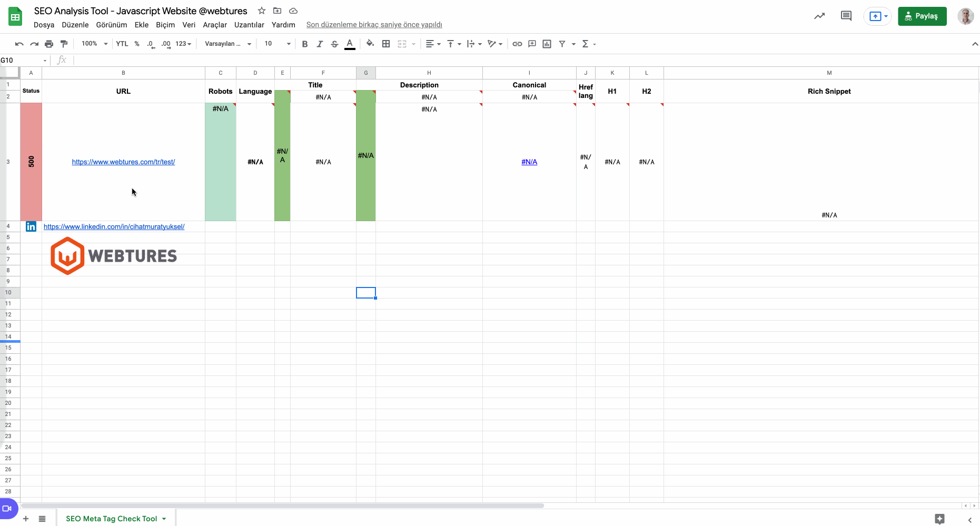The height and width of the screenshot is (526, 980).
Task: Click the borders icon
Action: pyautogui.click(x=386, y=44)
